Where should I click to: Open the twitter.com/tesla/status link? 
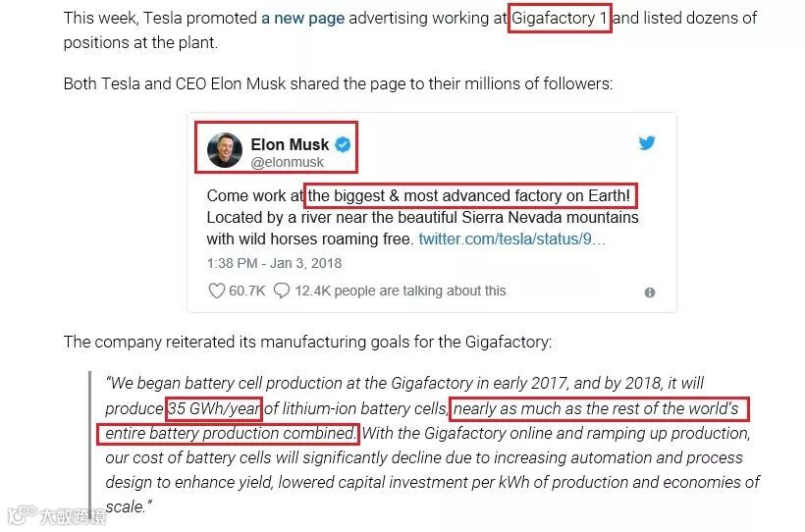(x=512, y=239)
